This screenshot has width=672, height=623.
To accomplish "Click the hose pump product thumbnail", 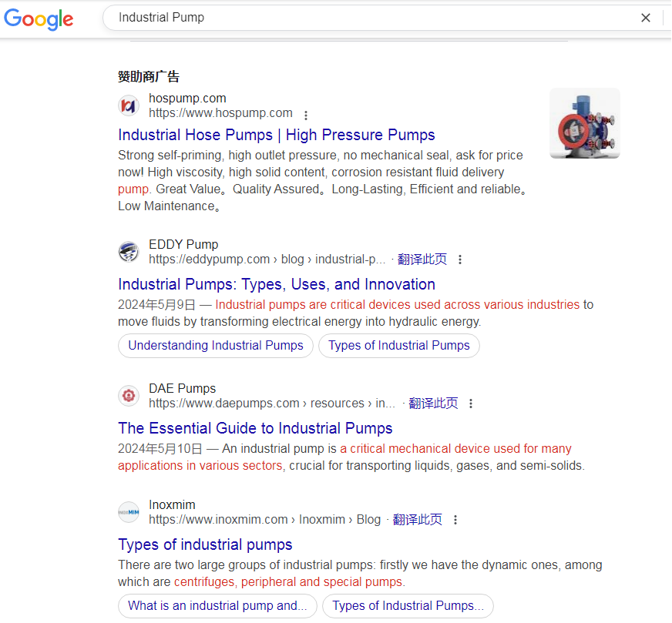I will point(585,123).
